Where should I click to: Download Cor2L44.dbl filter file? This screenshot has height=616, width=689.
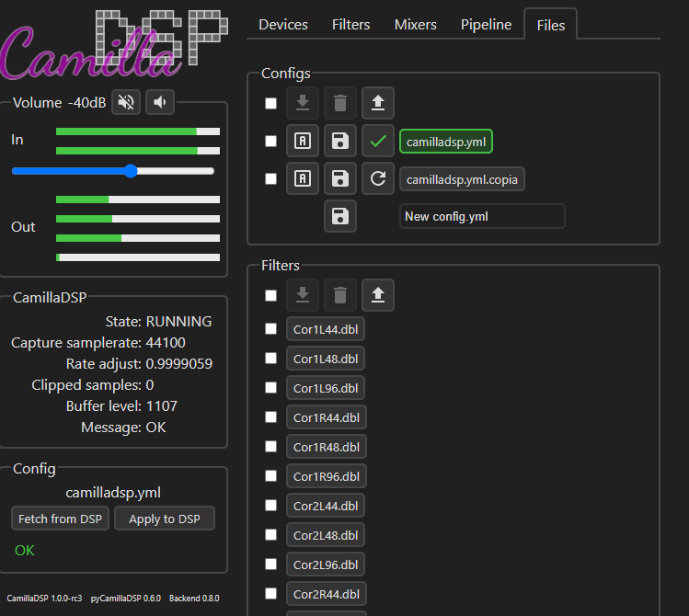[x=326, y=506]
